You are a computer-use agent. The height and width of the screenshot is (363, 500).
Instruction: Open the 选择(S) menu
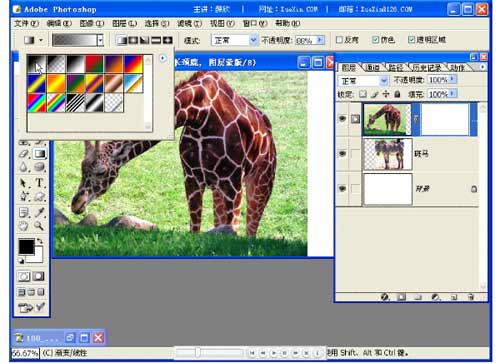pyautogui.click(x=157, y=24)
